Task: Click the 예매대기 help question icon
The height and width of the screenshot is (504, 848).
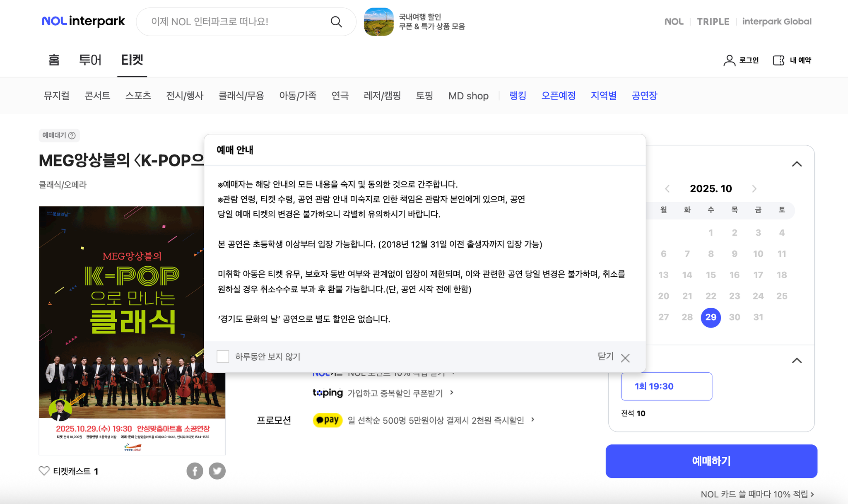Action: pyautogui.click(x=72, y=135)
